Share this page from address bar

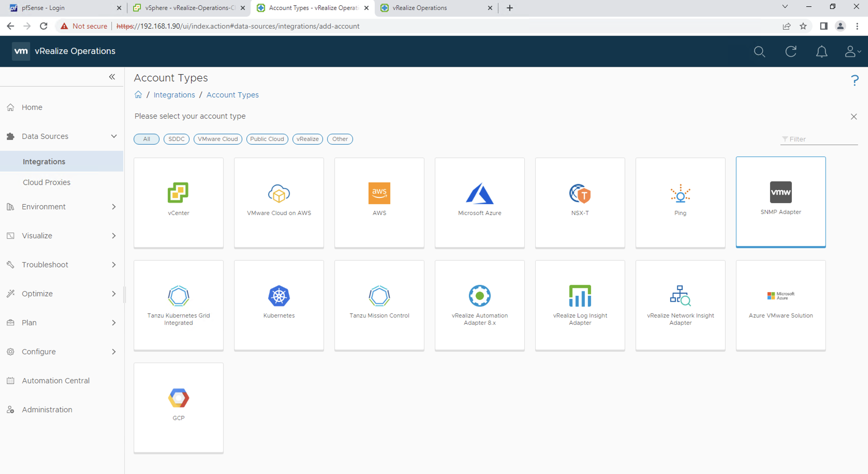coord(786,26)
